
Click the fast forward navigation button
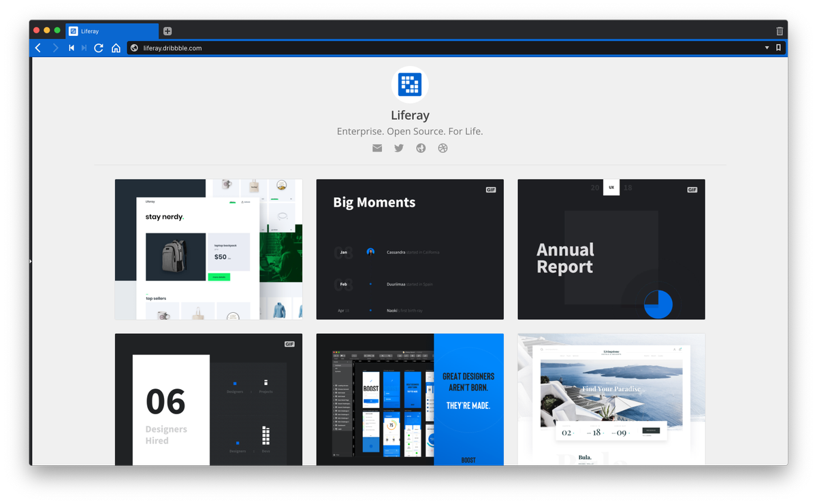84,48
